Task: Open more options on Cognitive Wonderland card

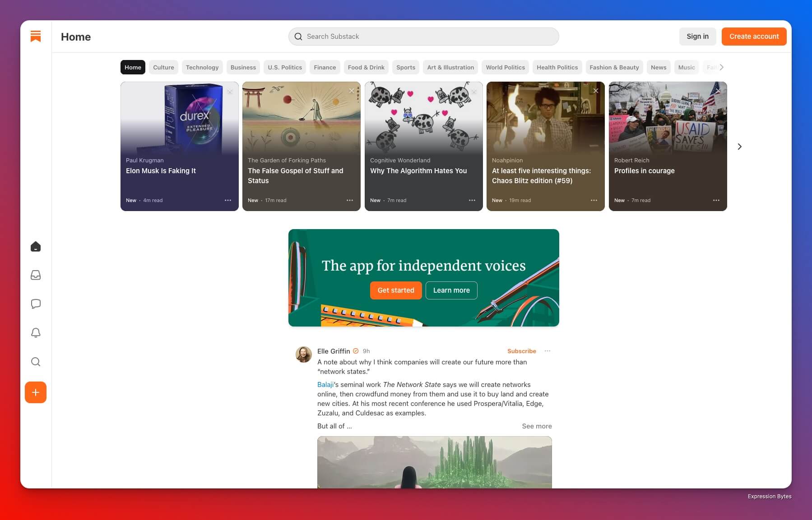Action: pos(472,200)
